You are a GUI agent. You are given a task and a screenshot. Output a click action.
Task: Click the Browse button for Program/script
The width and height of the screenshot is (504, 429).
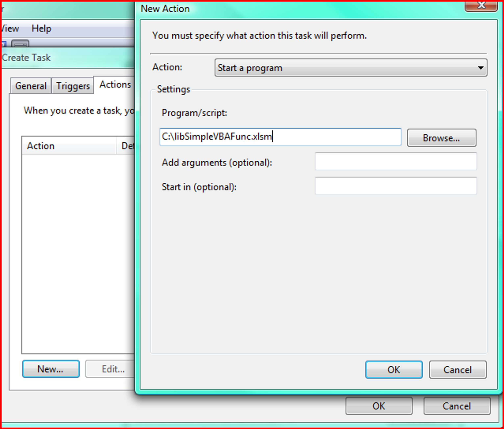tap(441, 138)
